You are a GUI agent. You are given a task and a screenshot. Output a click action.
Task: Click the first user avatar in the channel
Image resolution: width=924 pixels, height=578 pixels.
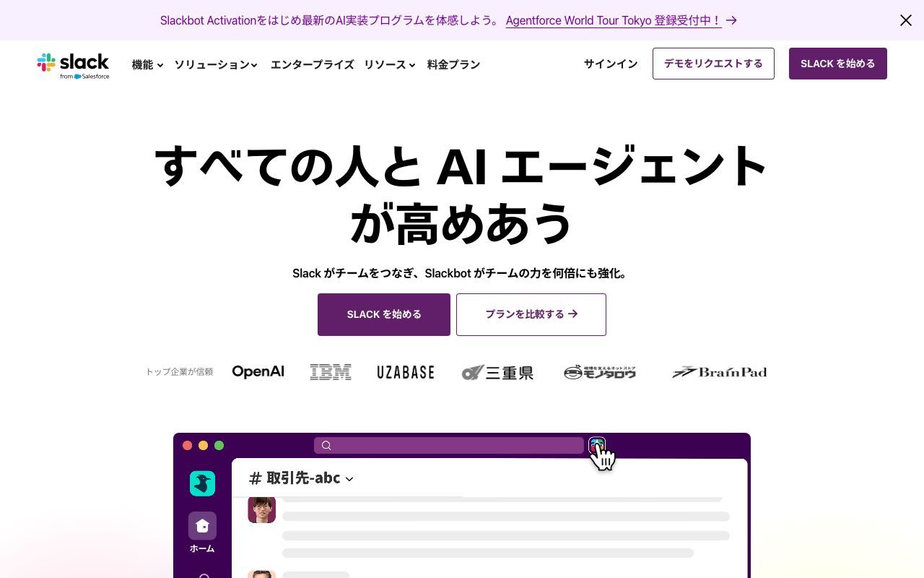click(x=261, y=509)
